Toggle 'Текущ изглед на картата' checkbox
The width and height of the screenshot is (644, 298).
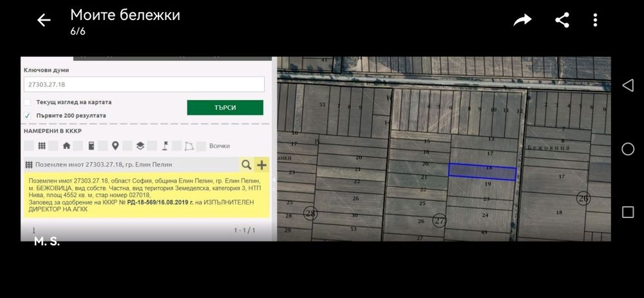coord(27,102)
